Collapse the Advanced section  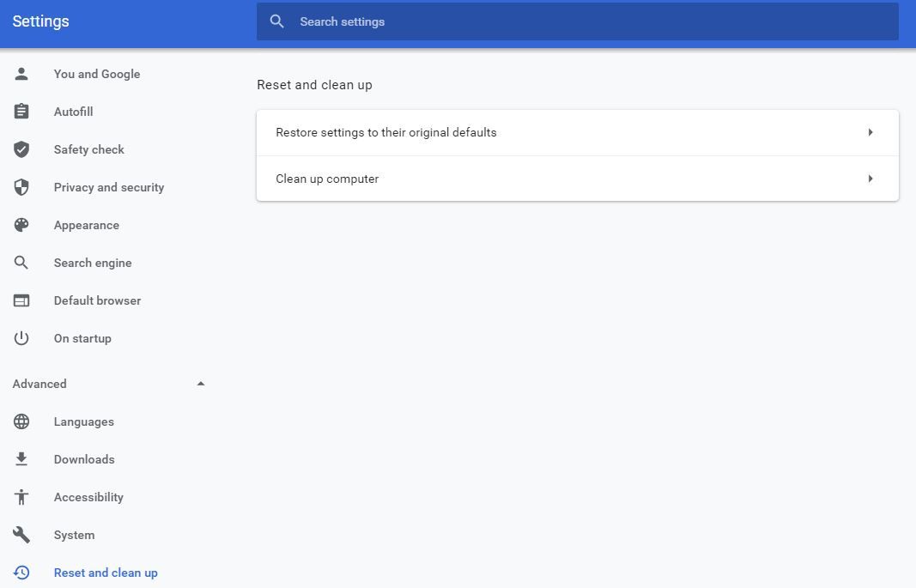200,384
